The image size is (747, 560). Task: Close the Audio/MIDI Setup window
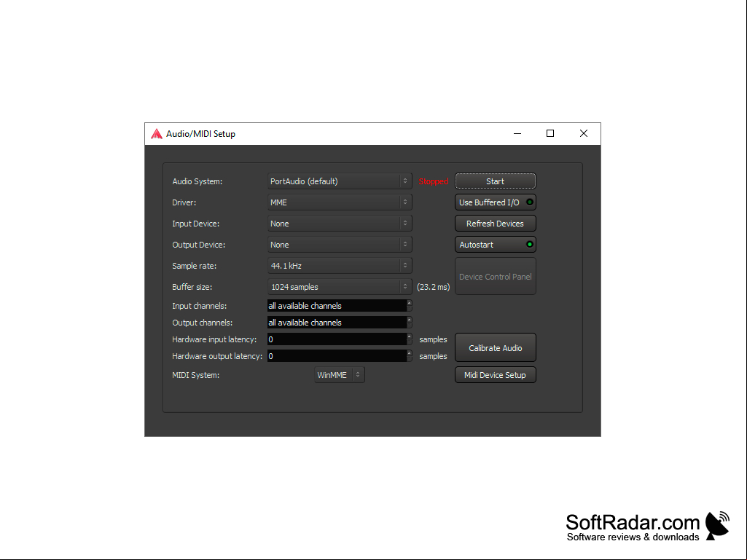pos(584,134)
